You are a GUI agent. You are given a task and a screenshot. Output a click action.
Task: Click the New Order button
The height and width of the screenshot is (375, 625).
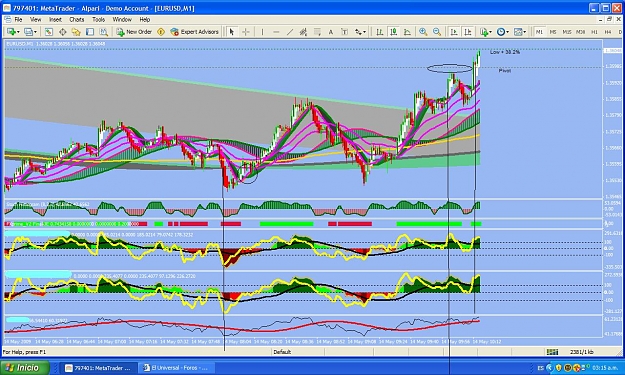pyautogui.click(x=134, y=32)
